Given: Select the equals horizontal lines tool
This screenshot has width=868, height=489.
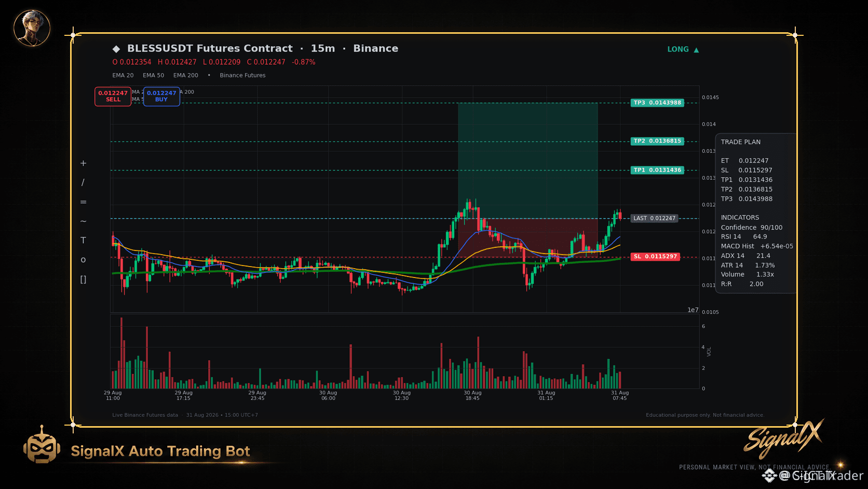Looking at the screenshot, I should point(83,202).
